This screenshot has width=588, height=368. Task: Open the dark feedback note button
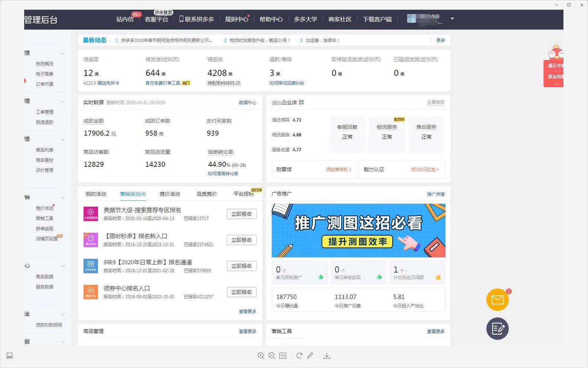pyautogui.click(x=498, y=329)
